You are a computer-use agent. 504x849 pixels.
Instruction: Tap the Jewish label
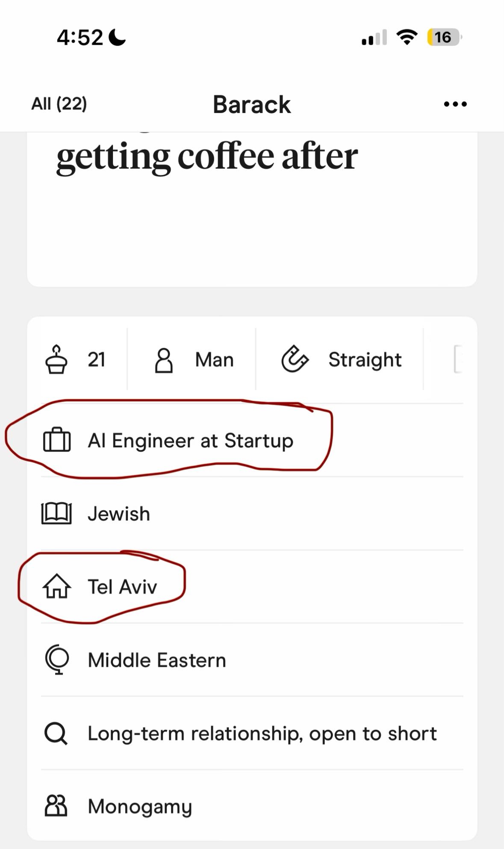click(x=119, y=514)
